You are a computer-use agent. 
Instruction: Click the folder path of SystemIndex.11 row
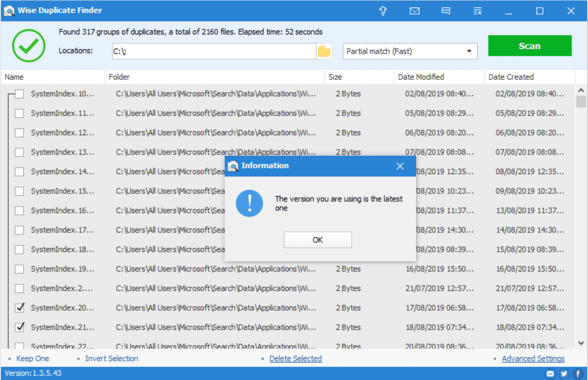[x=216, y=114]
